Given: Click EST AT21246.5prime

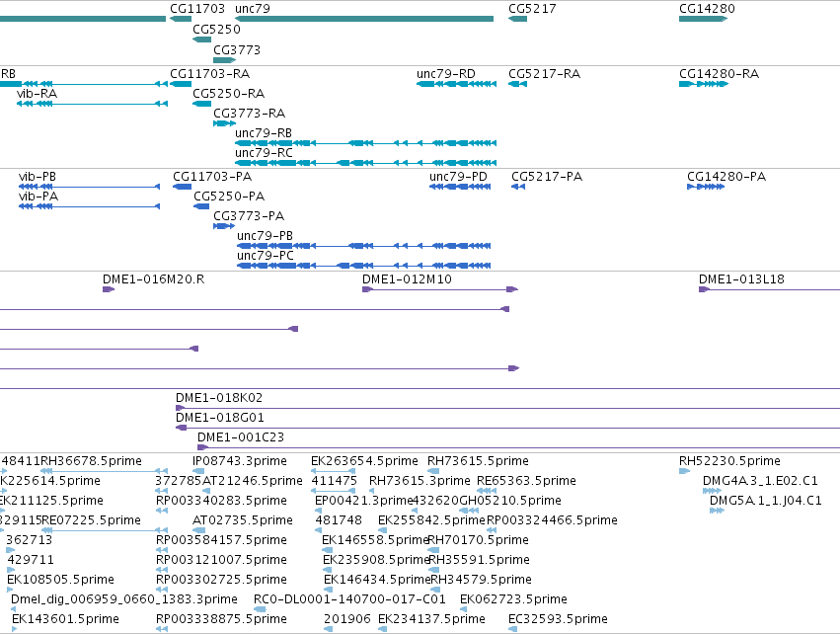Looking at the screenshot, I should pos(205,491).
